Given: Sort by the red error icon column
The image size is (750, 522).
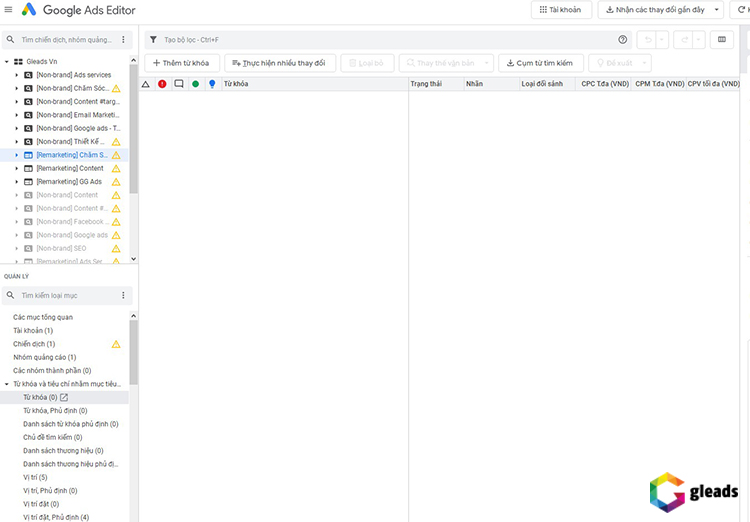Looking at the screenshot, I should pos(162,84).
